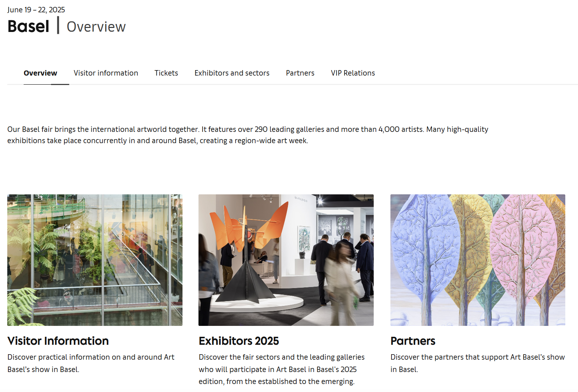Click the June 19 – 22, 2025 date

pos(36,10)
